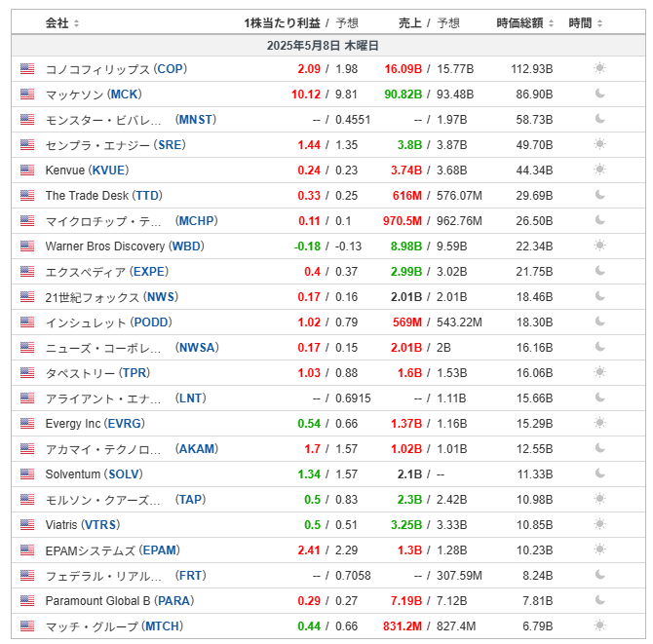Click the moon icon in TTD row
The height and width of the screenshot is (644, 653).
pos(599,195)
